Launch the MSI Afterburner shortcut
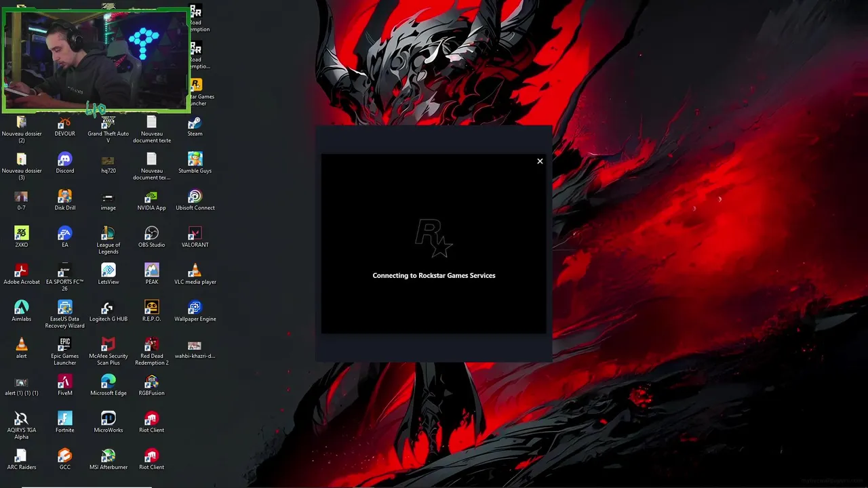 pyautogui.click(x=108, y=460)
